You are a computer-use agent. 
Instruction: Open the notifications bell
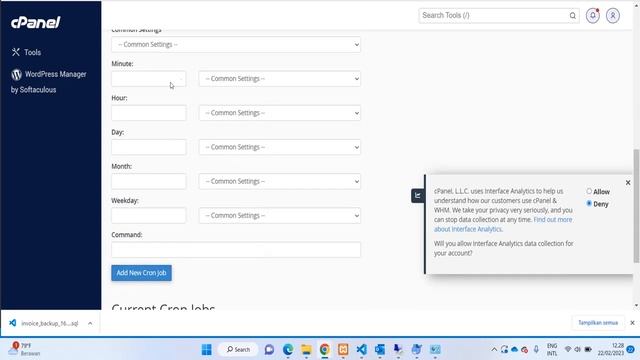click(x=593, y=16)
